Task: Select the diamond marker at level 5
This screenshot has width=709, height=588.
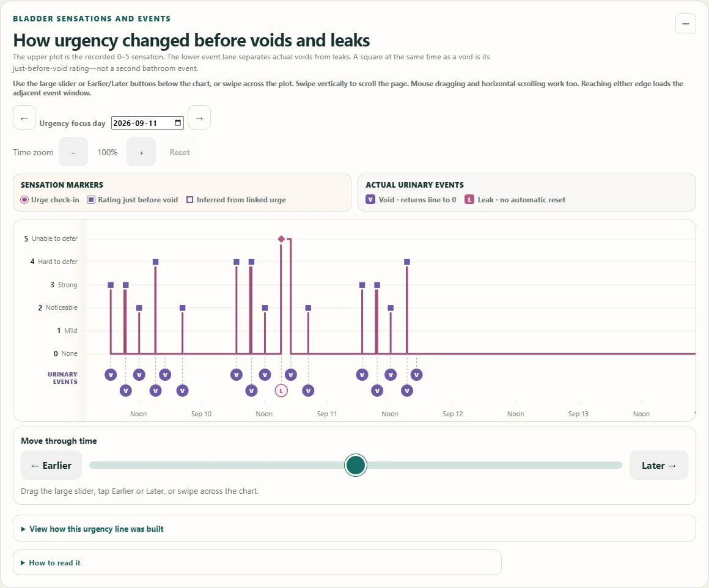Action: tap(281, 239)
